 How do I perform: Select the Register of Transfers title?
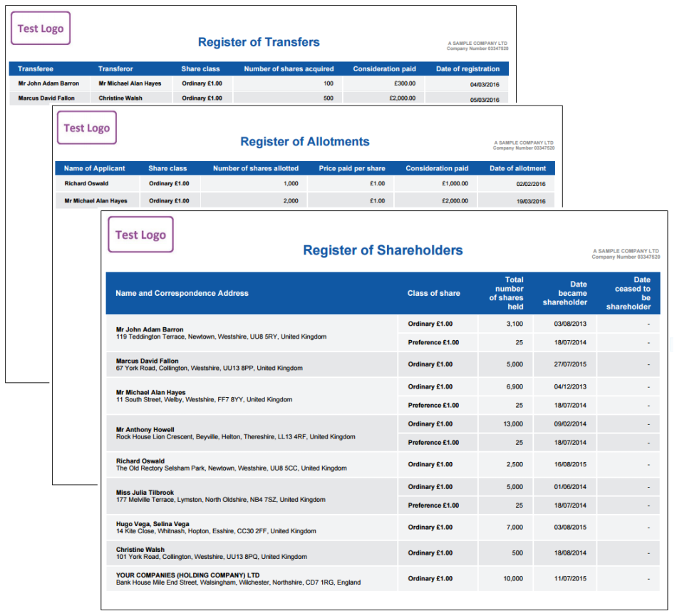tap(259, 42)
